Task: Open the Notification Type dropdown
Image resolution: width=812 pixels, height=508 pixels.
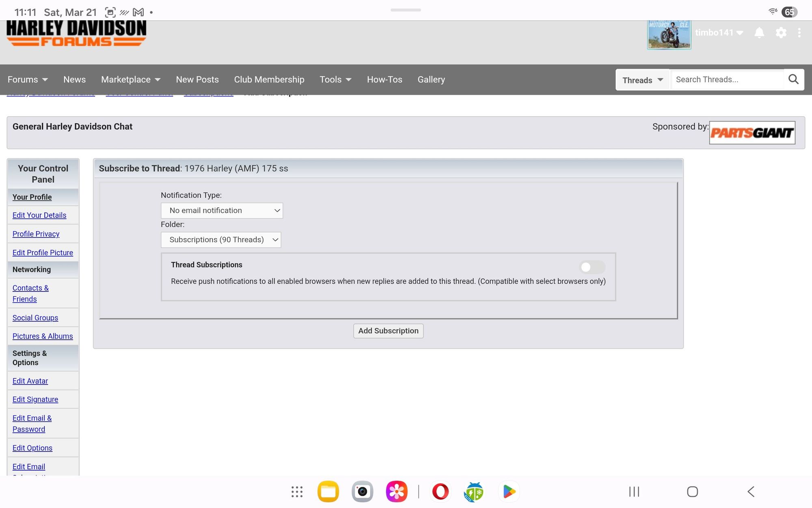Action: click(x=222, y=211)
